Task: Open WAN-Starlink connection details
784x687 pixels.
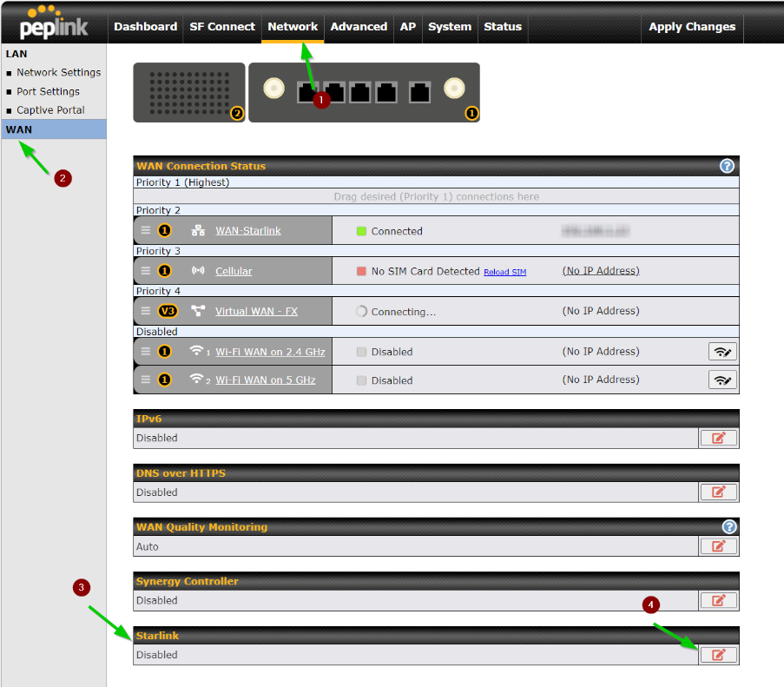Action: [x=248, y=230]
